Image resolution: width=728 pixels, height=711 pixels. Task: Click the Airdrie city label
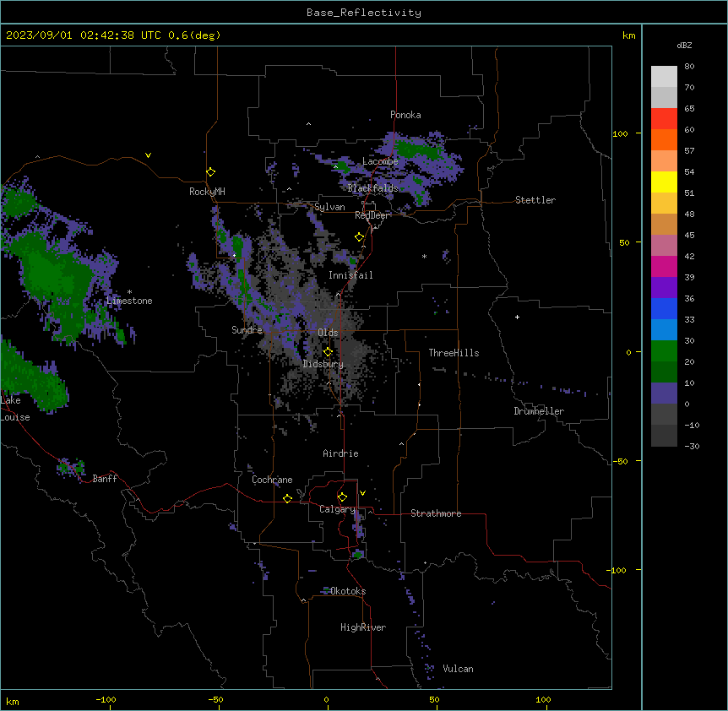[x=341, y=453]
